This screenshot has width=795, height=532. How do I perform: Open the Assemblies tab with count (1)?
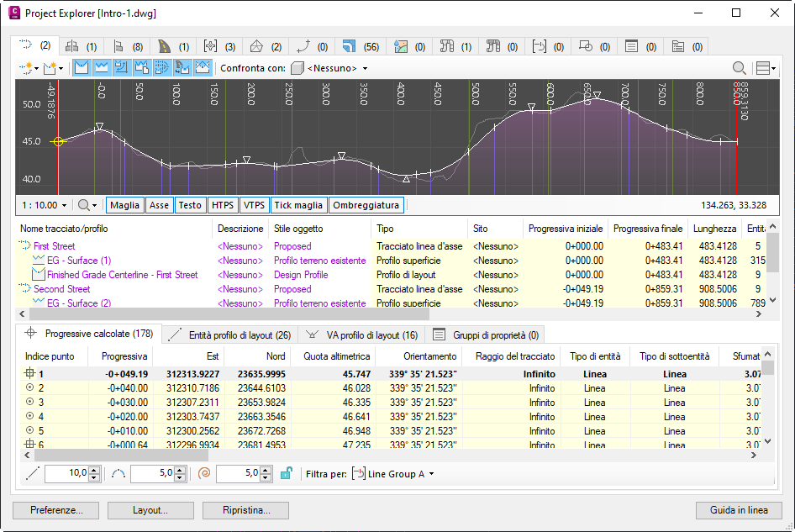[82, 47]
